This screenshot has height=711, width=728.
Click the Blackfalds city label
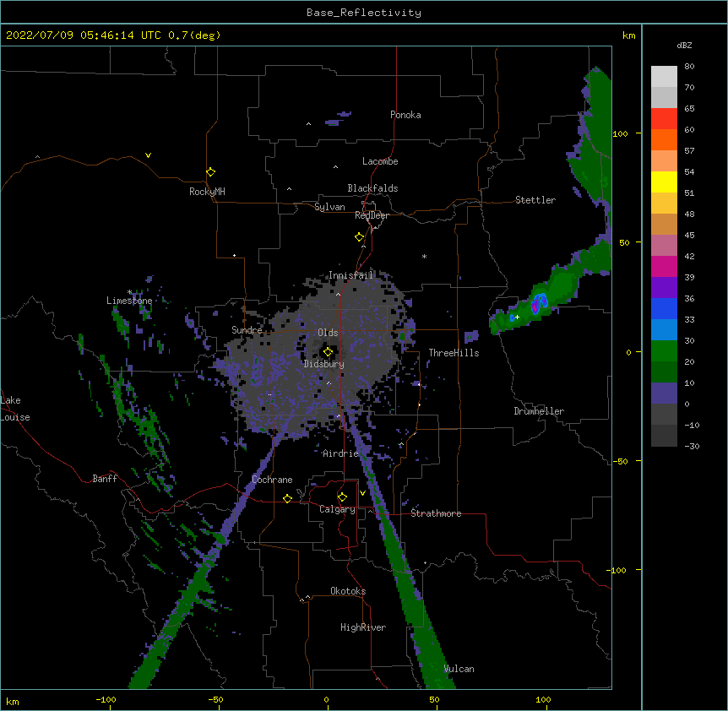tap(372, 188)
